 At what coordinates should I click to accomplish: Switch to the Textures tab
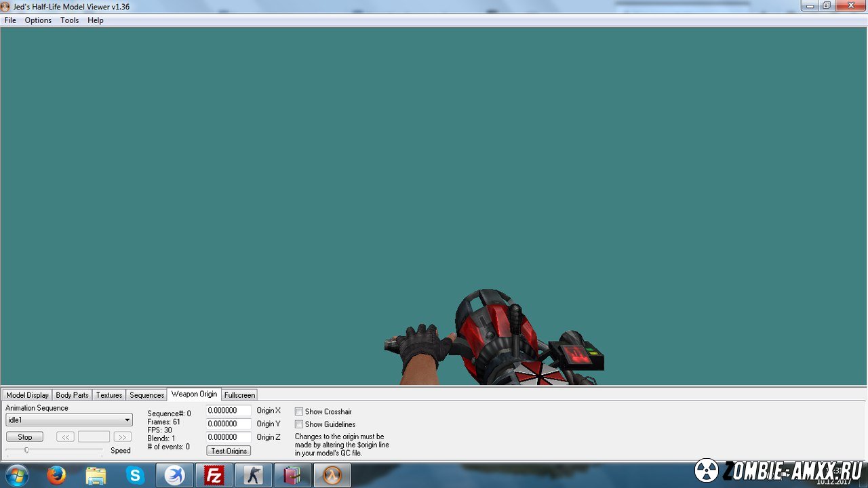108,395
